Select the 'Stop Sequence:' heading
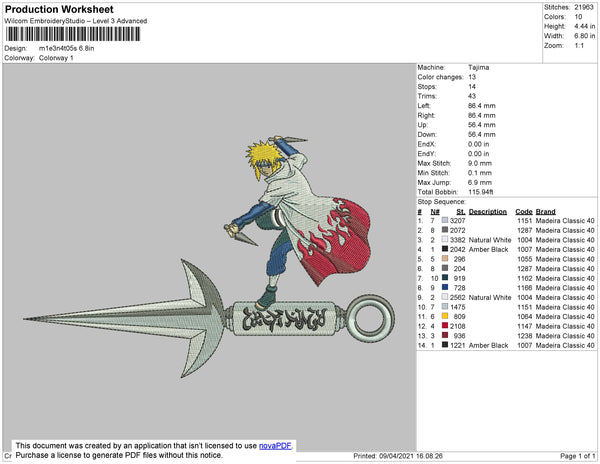 pyautogui.click(x=442, y=202)
